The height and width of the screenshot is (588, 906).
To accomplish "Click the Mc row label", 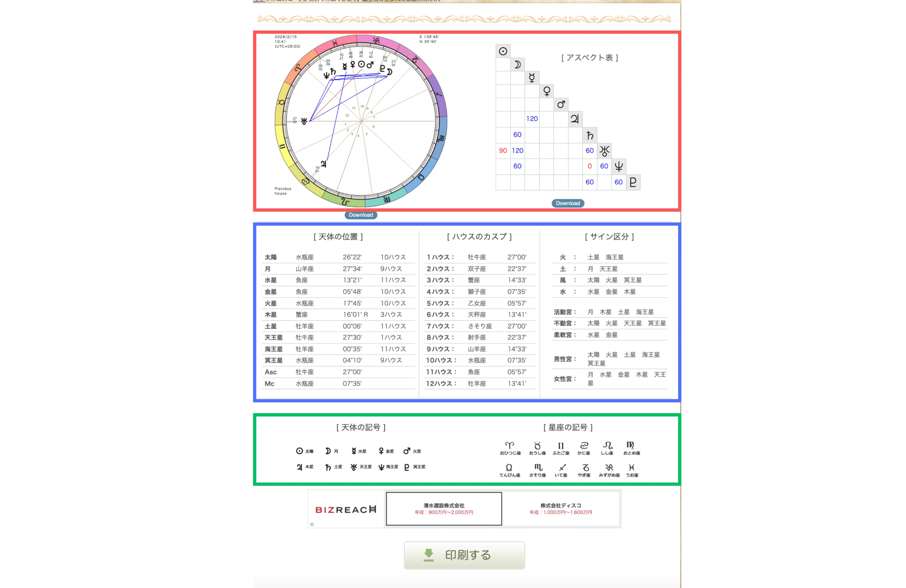I will [270, 384].
